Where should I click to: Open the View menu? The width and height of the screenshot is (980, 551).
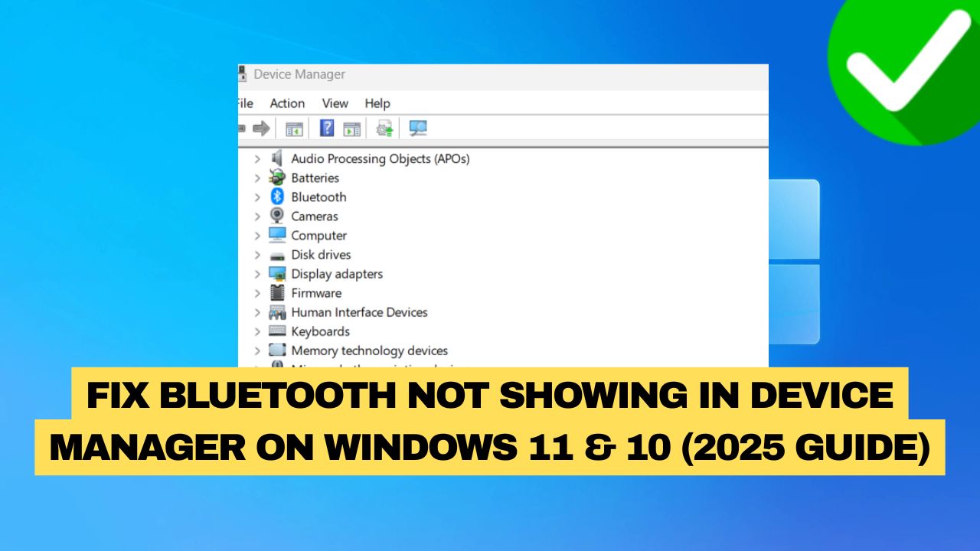(335, 103)
